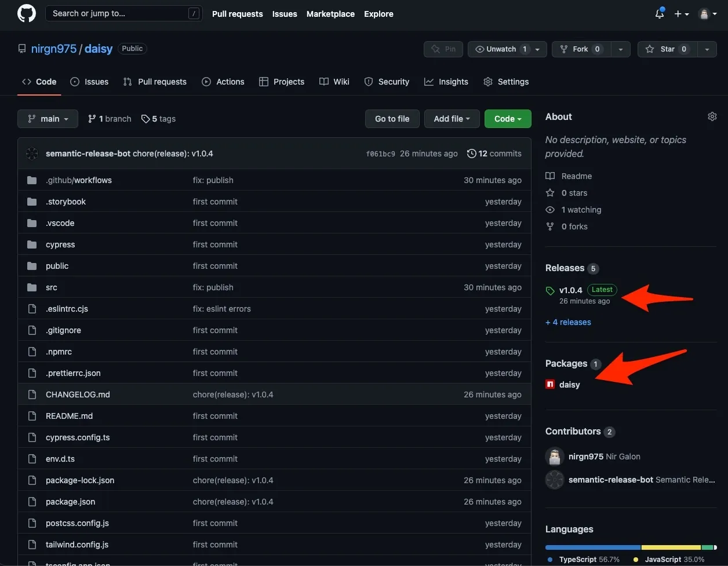
Task: Open notifications via the bell icon
Action: (x=660, y=14)
